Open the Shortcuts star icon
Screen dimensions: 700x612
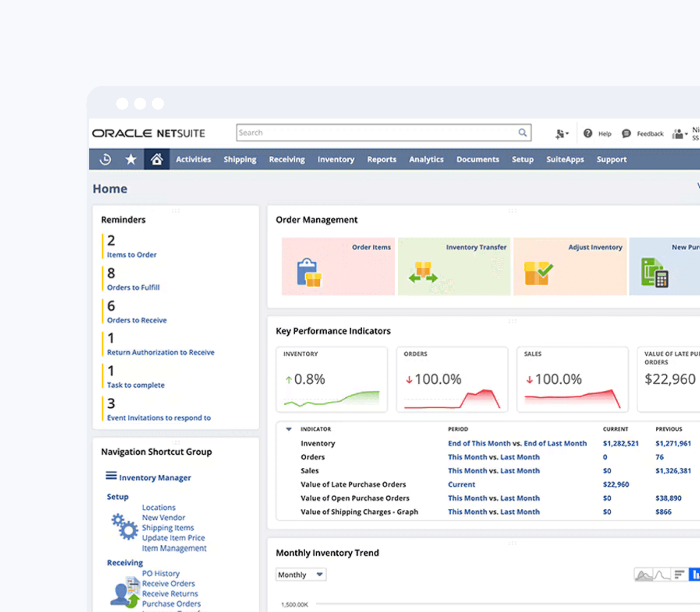tap(130, 159)
